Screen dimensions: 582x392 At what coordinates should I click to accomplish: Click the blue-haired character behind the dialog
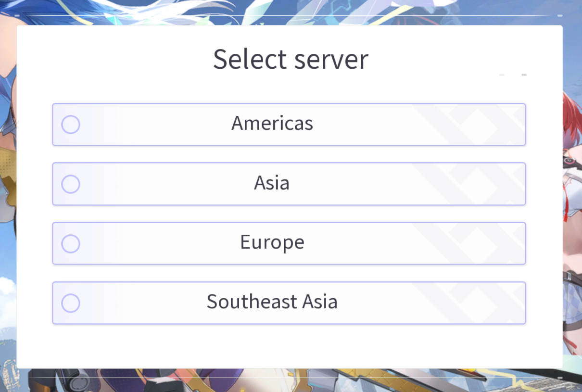[8, 96]
